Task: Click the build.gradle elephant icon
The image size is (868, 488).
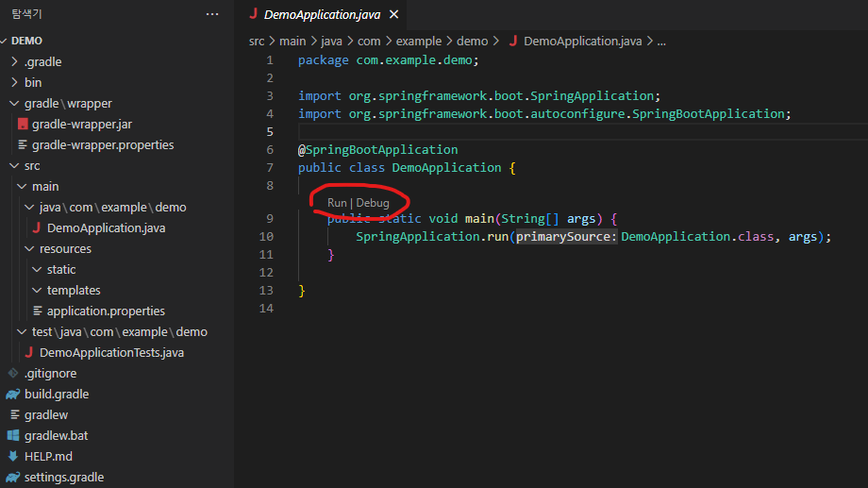Action: point(12,394)
